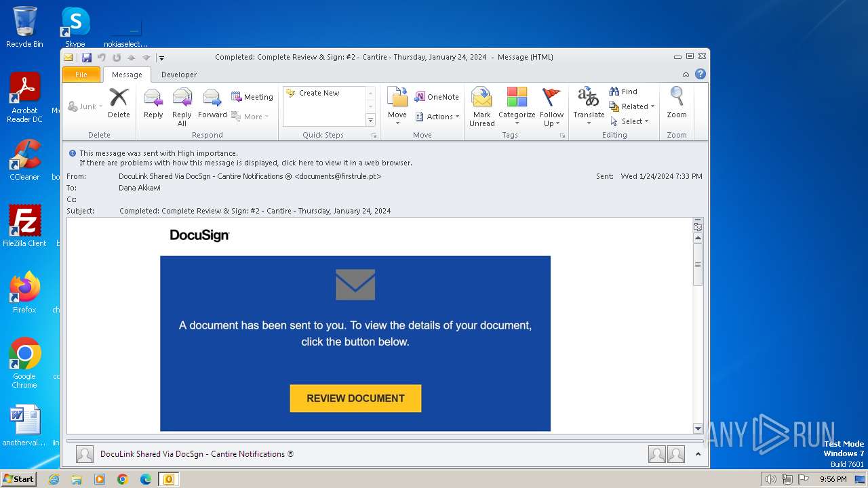Expand the People Pane arrow

click(x=698, y=454)
